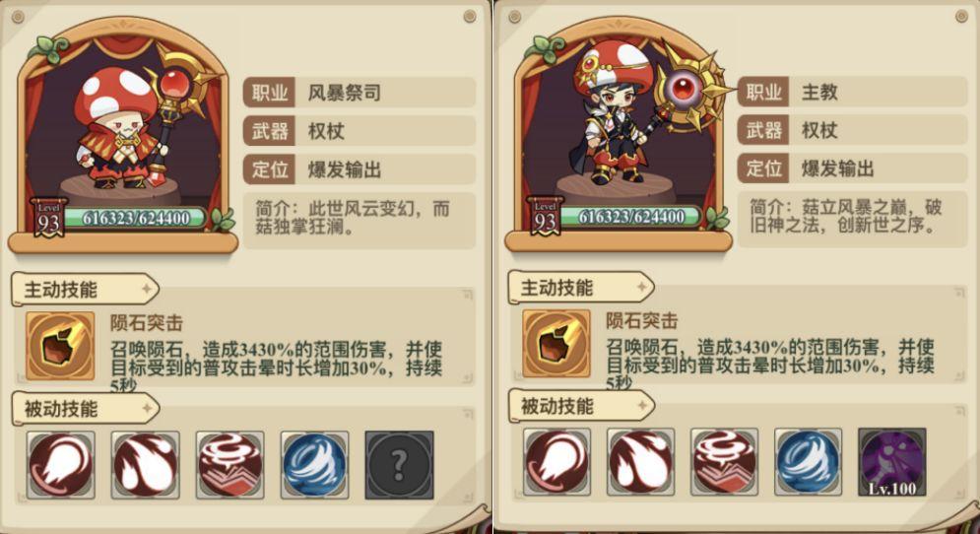Open blue whirlwind passive skill in right panel

(808, 462)
